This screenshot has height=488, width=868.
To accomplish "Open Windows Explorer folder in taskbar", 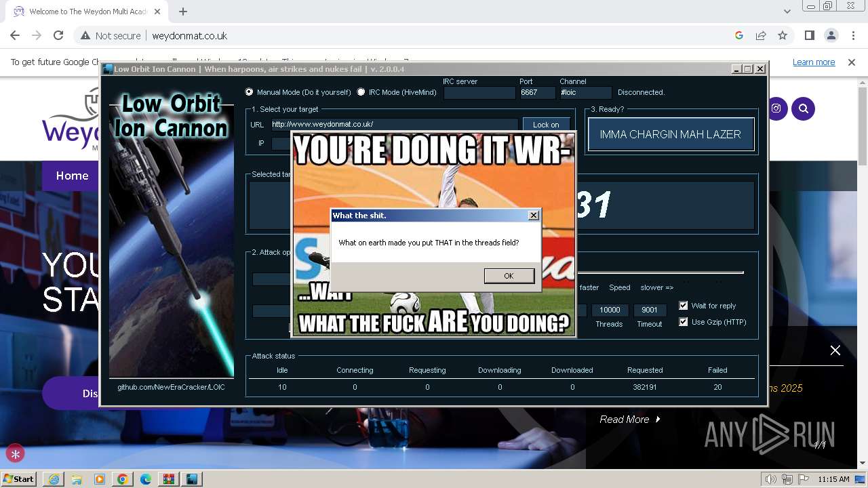I will (77, 479).
